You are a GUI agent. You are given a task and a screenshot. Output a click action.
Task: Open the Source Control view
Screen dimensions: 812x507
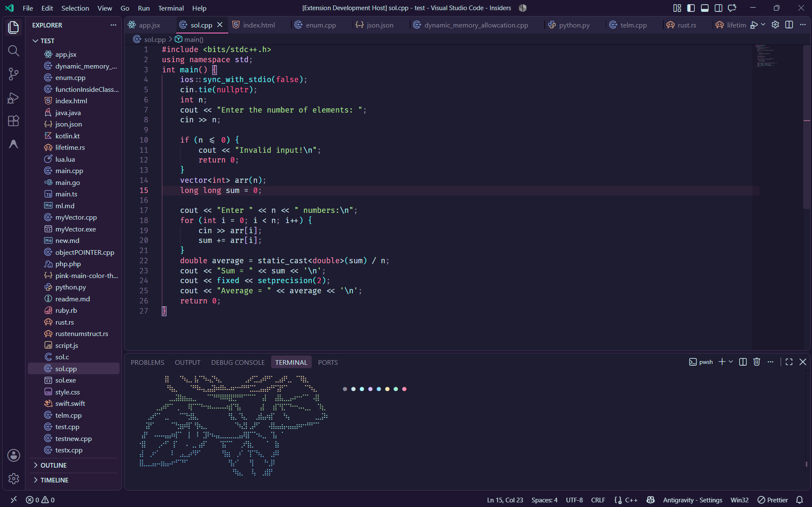click(x=14, y=74)
